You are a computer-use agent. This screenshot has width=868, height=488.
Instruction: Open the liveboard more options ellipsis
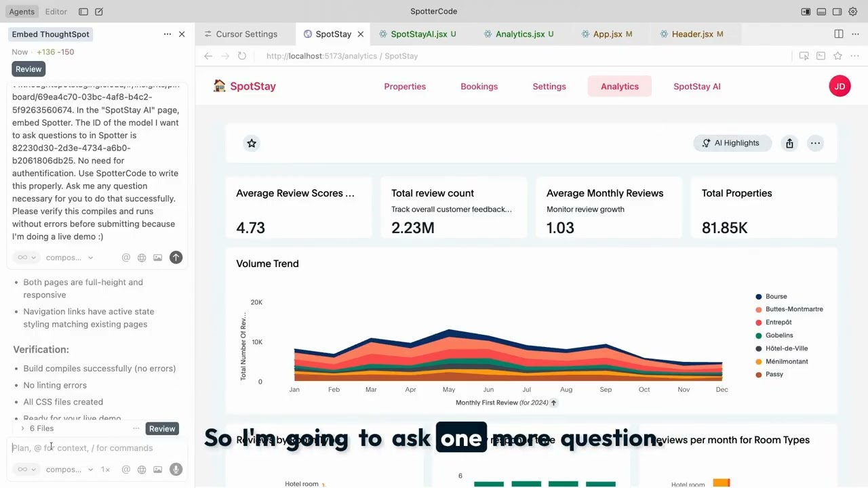[815, 143]
